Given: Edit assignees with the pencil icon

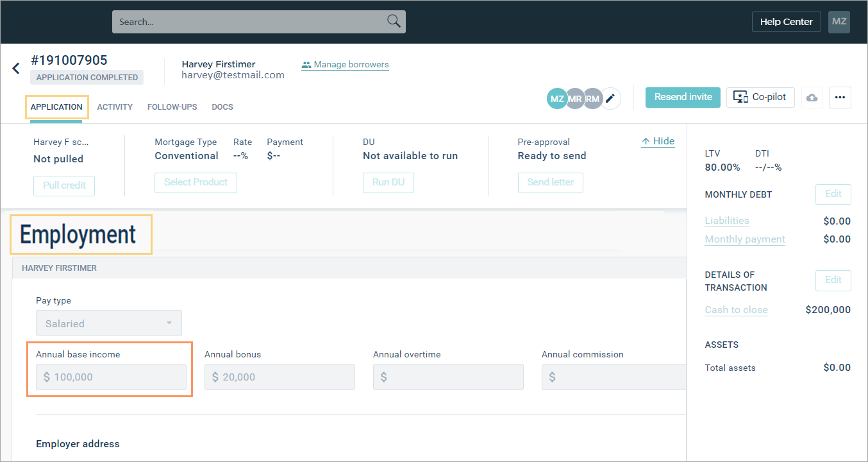Looking at the screenshot, I should pos(610,99).
